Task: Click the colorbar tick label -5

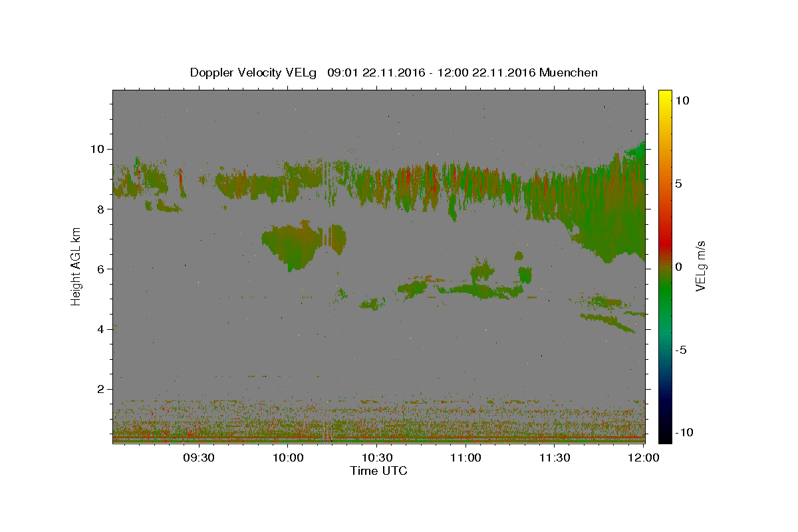Action: (x=682, y=350)
